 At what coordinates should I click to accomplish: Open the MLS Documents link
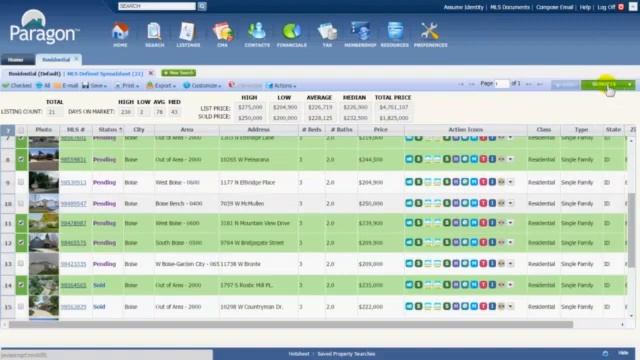pyautogui.click(x=510, y=7)
